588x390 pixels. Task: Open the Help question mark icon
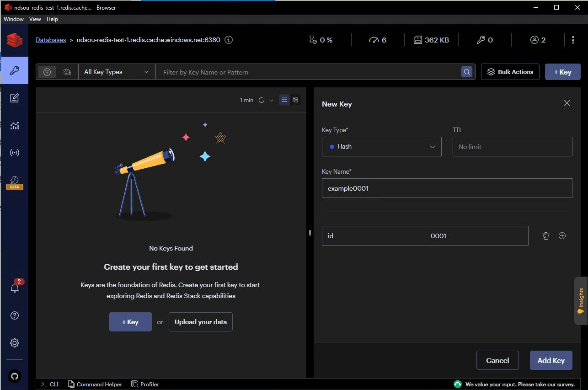pos(15,315)
